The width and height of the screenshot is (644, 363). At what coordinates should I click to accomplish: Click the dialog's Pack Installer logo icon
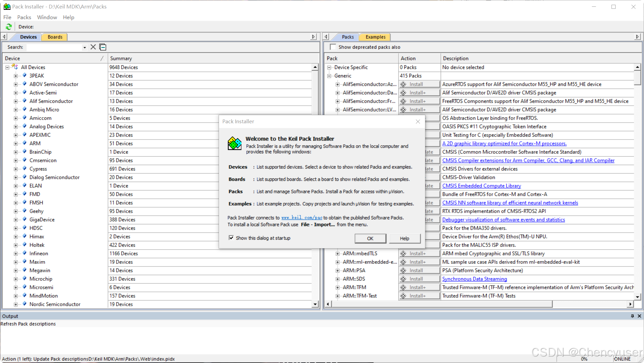coord(235,143)
